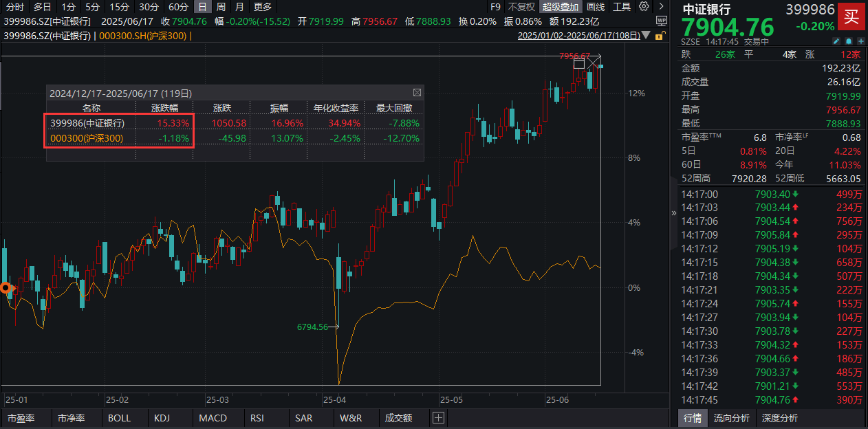Toggle the orange date range lock icon
868x429 pixels.
(x=660, y=35)
